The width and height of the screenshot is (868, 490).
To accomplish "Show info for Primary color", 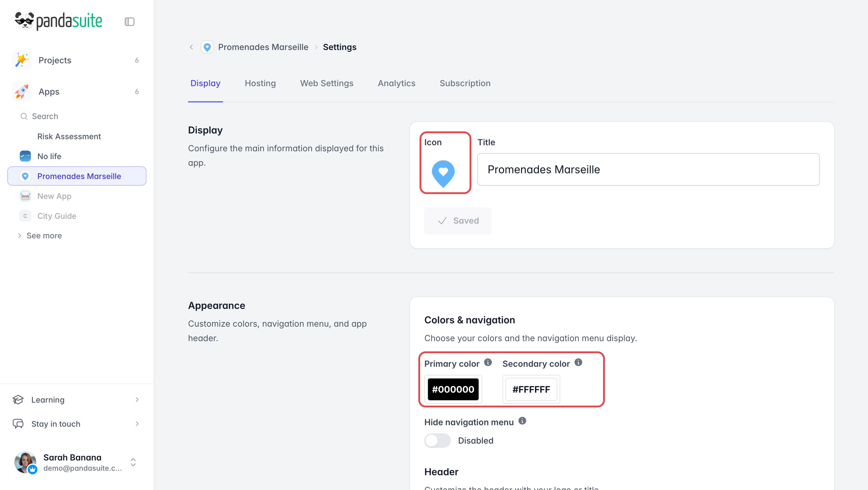I will click(x=488, y=362).
